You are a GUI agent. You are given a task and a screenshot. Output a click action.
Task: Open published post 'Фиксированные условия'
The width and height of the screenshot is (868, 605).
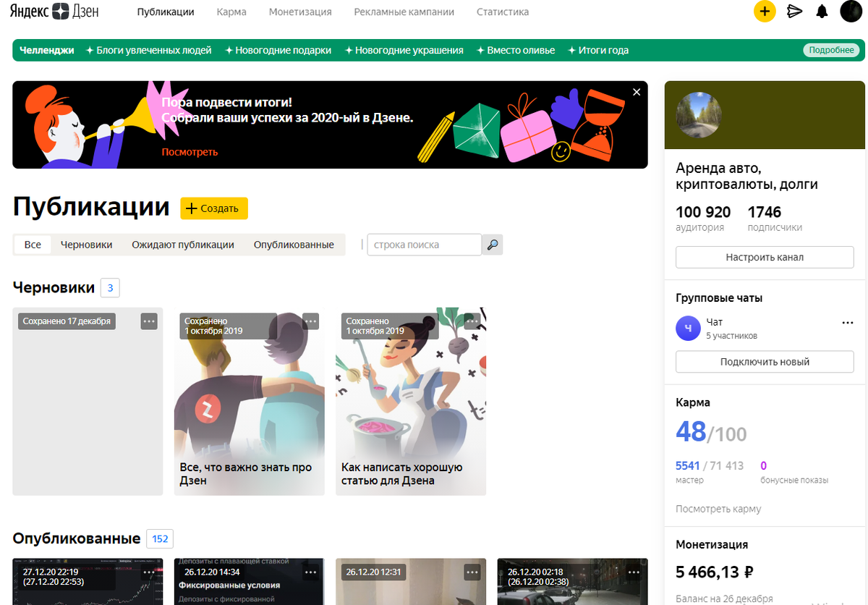(x=250, y=581)
